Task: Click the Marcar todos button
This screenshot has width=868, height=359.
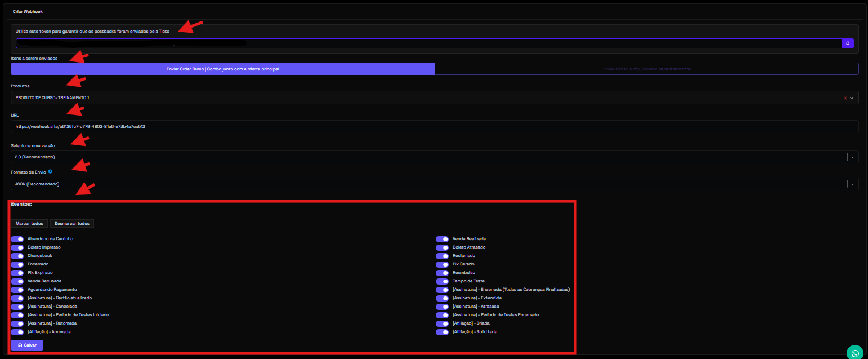Action: coord(29,224)
